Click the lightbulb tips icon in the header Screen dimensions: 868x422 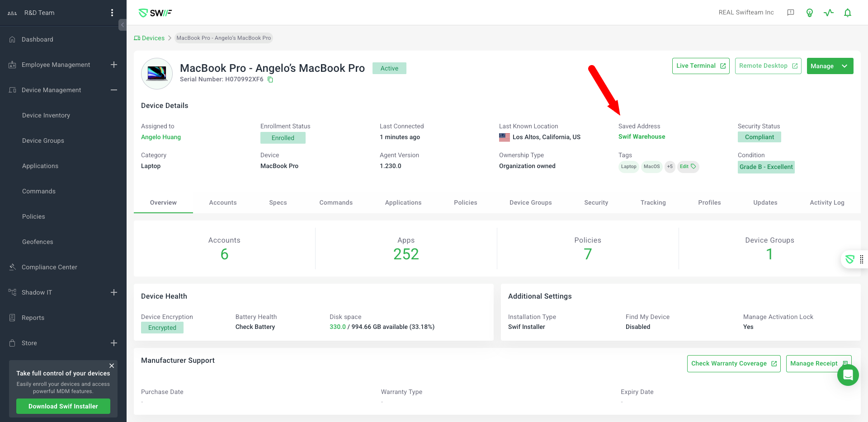810,13
